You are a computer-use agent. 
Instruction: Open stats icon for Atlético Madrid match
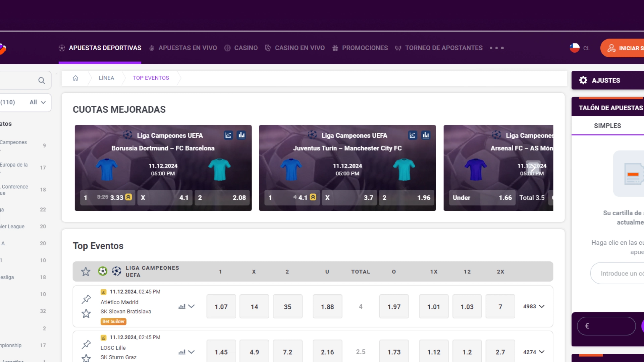click(x=182, y=306)
